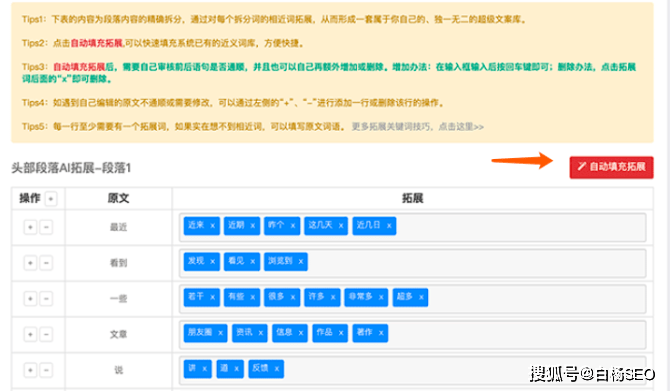The width and height of the screenshot is (670, 391).
Task: Add a row after the 说 row
Action: tap(30, 370)
